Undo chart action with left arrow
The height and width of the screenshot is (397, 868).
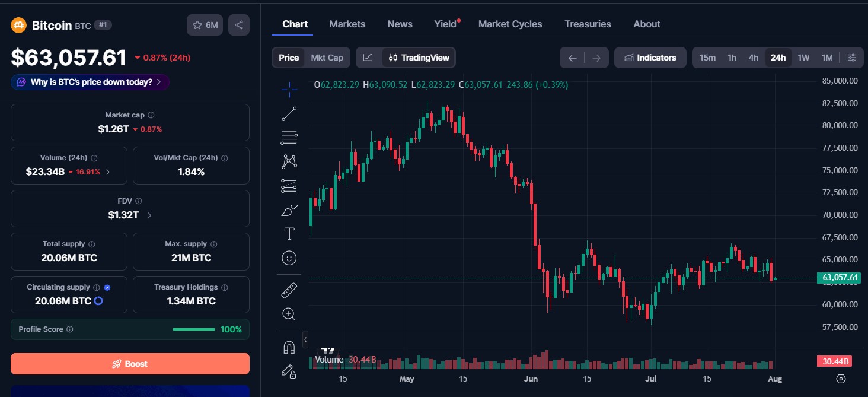(572, 58)
